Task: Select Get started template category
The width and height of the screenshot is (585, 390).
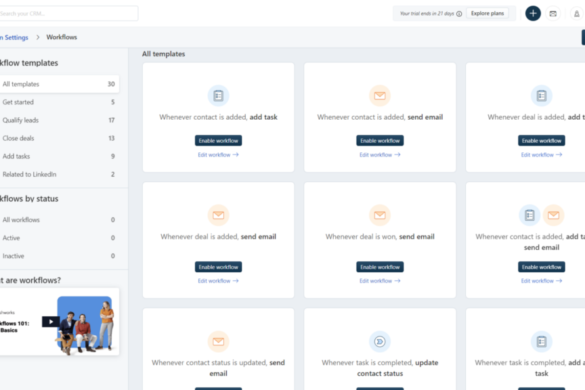Action: [x=59, y=102]
